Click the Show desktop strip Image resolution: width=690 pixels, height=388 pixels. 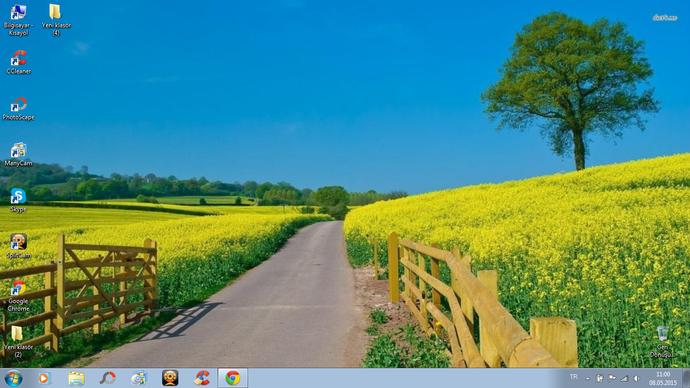[686, 378]
